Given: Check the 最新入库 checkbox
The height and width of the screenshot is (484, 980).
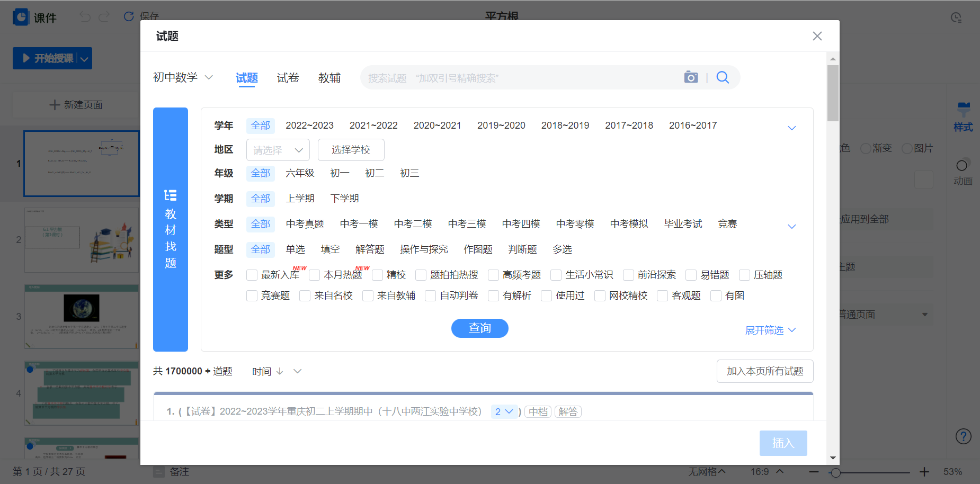Looking at the screenshot, I should click(252, 275).
